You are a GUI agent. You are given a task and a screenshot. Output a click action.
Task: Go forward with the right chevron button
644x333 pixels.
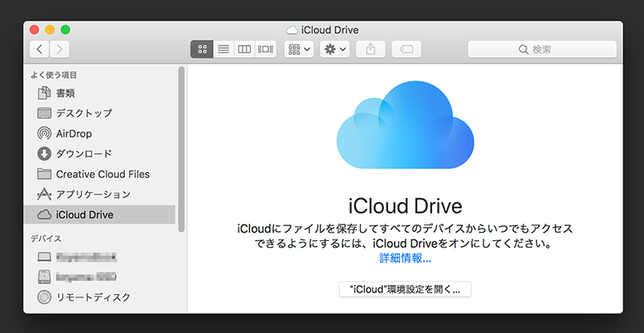point(60,50)
